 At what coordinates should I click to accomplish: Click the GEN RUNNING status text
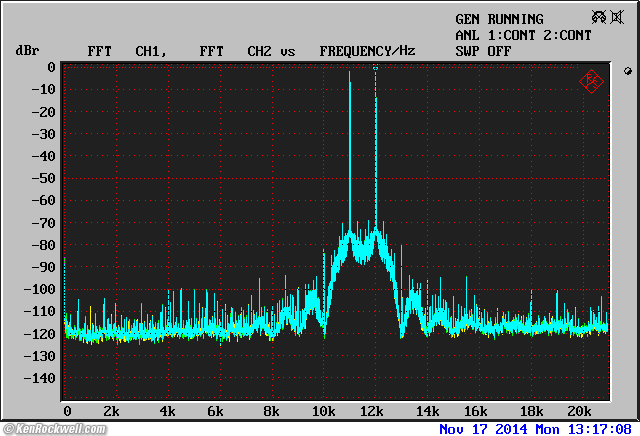[x=499, y=19]
